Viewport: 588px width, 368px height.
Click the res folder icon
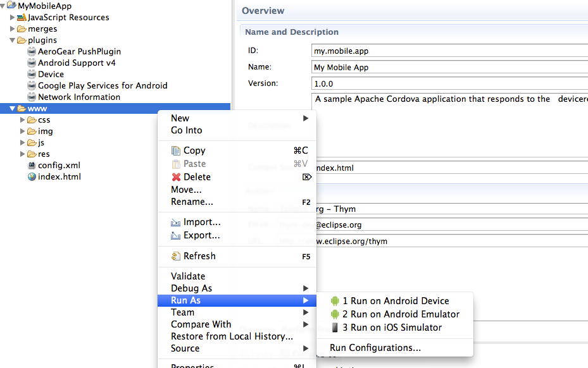point(32,154)
